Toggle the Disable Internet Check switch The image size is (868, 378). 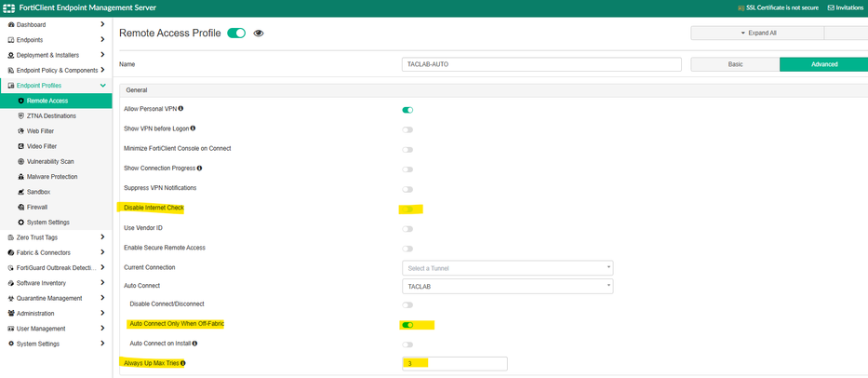click(x=407, y=209)
